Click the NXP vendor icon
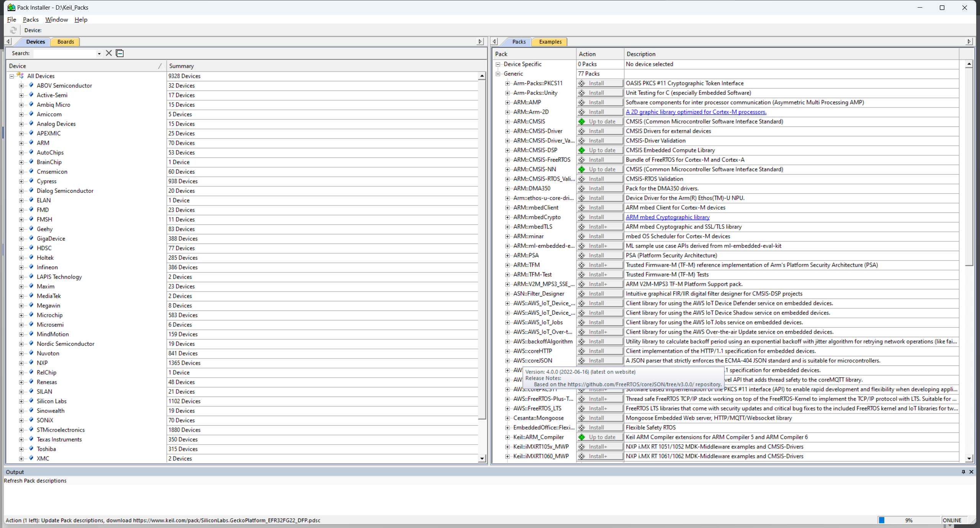Image resolution: width=980 pixels, height=528 pixels. click(x=31, y=363)
